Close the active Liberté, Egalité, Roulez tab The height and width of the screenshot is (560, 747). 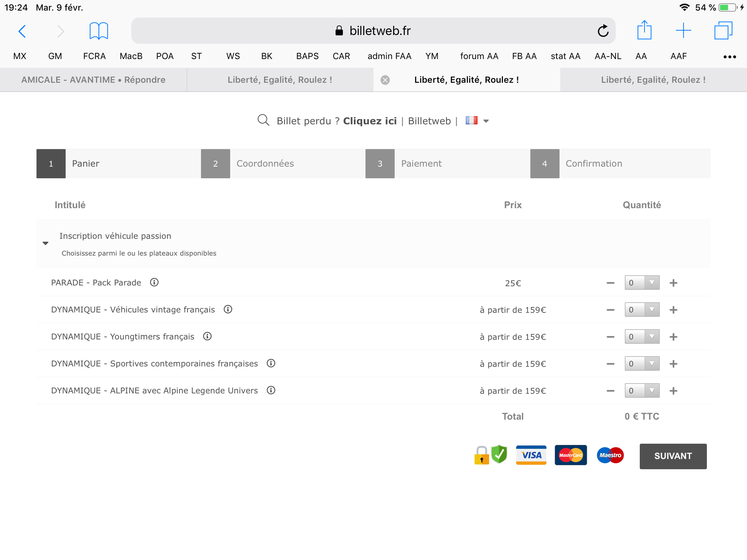[x=385, y=80]
